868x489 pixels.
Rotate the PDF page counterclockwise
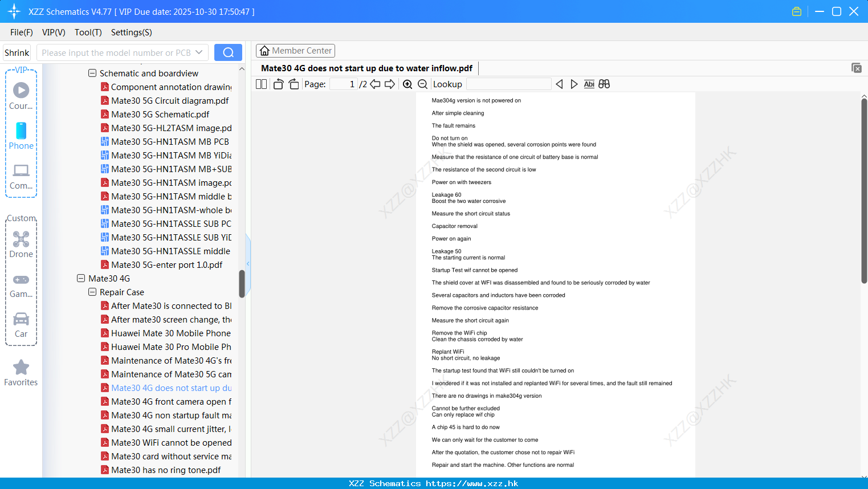(x=278, y=84)
